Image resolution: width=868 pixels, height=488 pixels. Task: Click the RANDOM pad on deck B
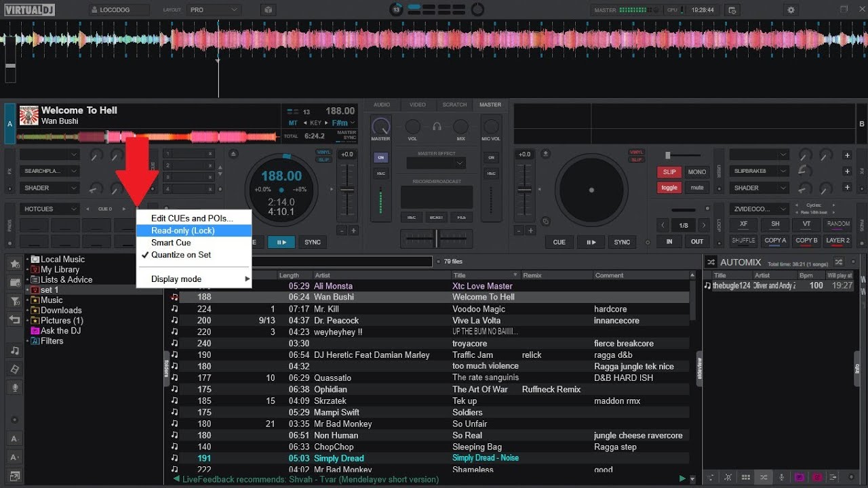coord(838,224)
